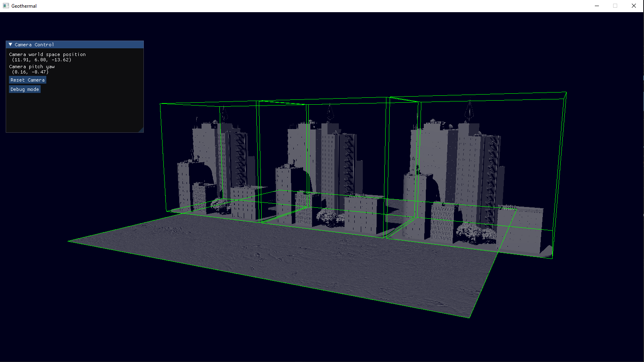
Task: Close the Geothermal window
Action: pyautogui.click(x=634, y=6)
